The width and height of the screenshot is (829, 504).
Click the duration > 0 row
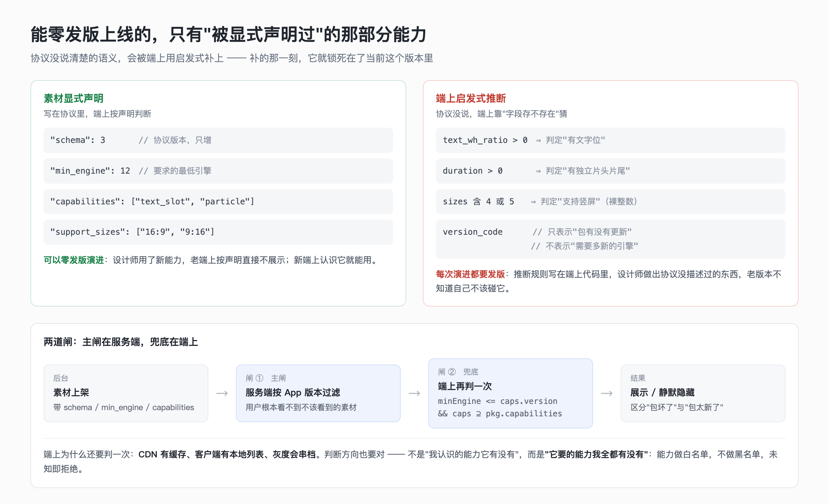pos(610,171)
